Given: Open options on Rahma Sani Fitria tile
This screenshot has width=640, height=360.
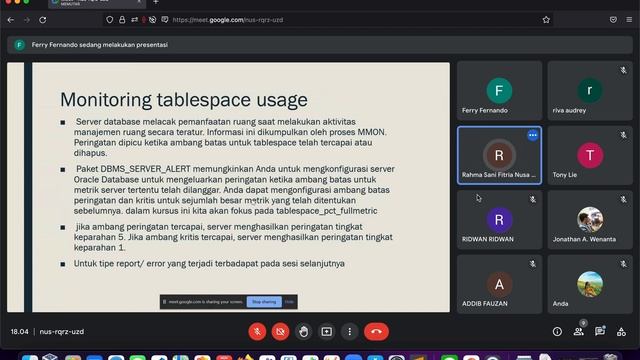Looking at the screenshot, I should click(x=533, y=135).
